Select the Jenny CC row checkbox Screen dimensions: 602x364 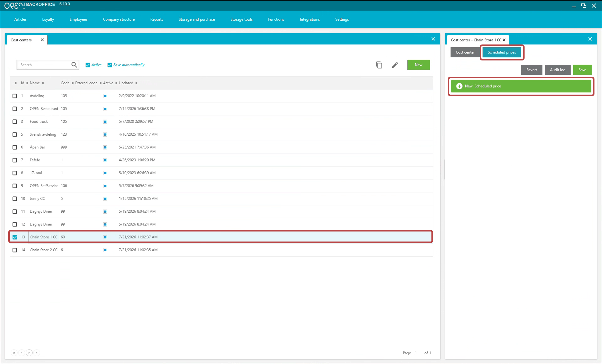15,199
